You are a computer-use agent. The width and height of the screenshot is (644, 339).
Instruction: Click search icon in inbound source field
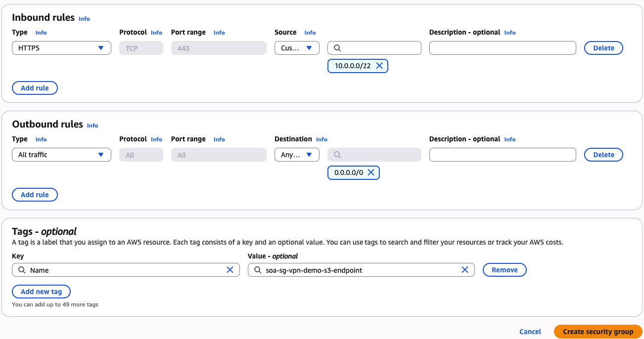point(338,48)
